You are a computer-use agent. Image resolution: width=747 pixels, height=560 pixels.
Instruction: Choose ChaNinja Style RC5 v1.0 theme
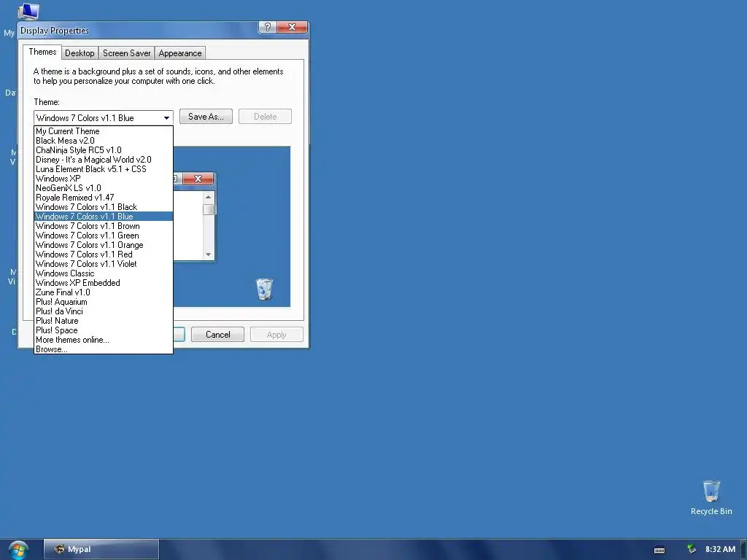pos(104,150)
